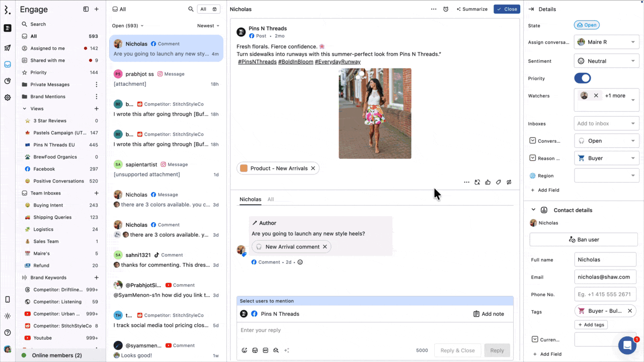The image size is (644, 362).
Task: Click the snooze alarm clock icon
Action: [446, 9]
